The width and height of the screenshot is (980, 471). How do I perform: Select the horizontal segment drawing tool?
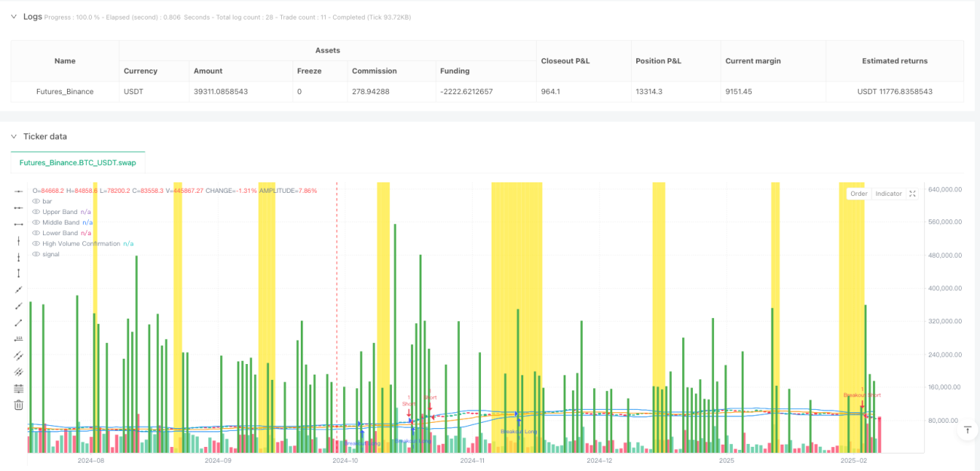19,224
